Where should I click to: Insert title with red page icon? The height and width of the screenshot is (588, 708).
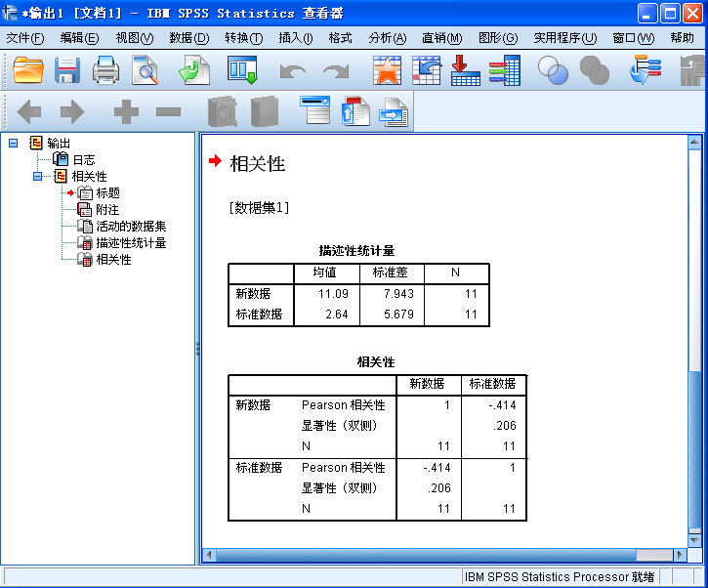tap(356, 111)
